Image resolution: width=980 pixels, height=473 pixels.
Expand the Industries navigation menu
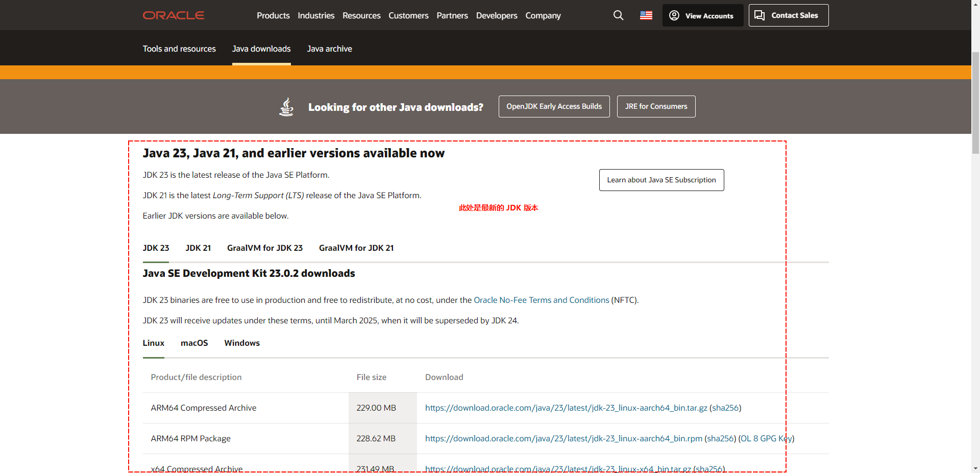click(x=316, y=15)
